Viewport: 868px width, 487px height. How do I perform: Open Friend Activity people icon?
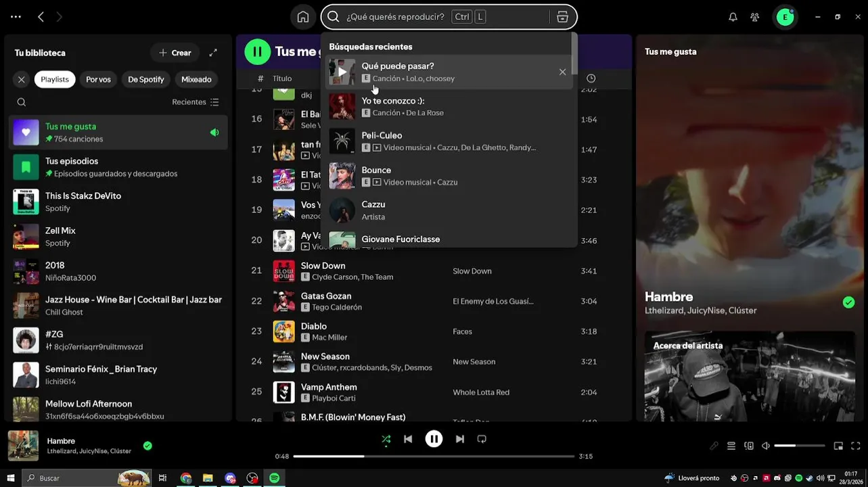tap(755, 17)
